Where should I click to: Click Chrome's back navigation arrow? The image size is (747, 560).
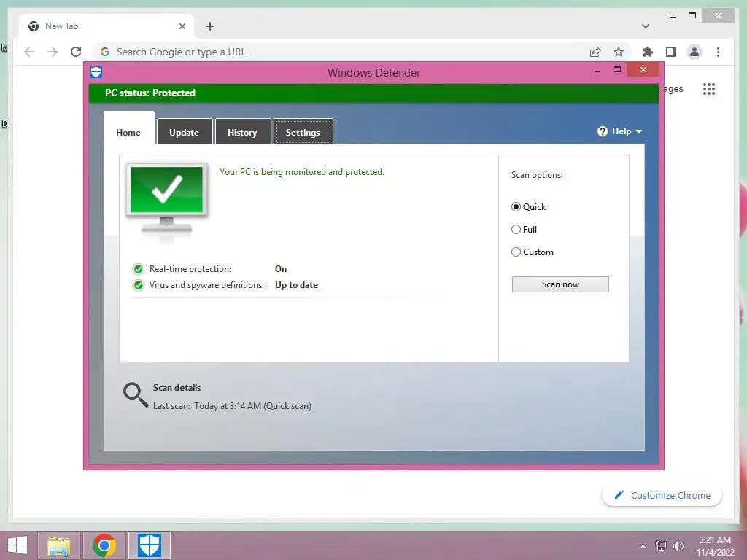pos(29,52)
